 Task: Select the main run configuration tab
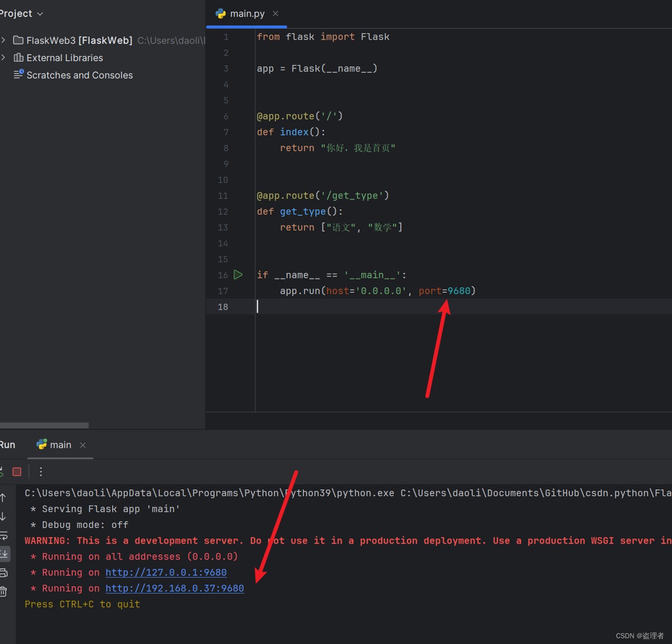pyautogui.click(x=60, y=445)
